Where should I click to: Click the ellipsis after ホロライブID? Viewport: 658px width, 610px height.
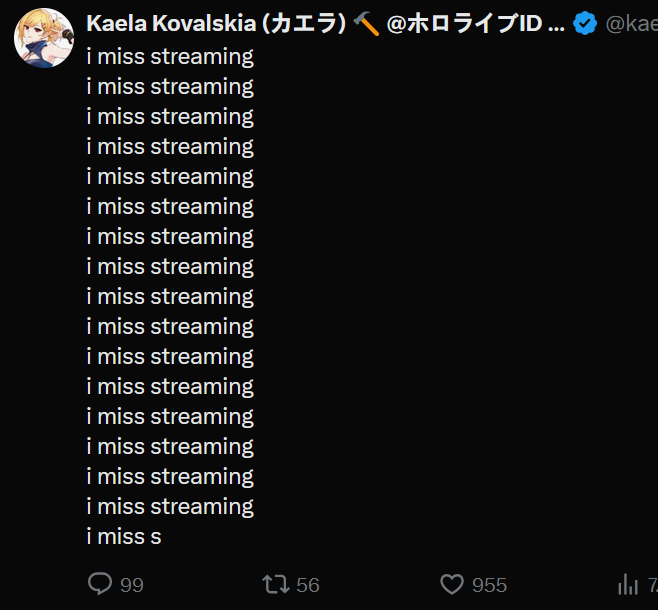tap(556, 29)
